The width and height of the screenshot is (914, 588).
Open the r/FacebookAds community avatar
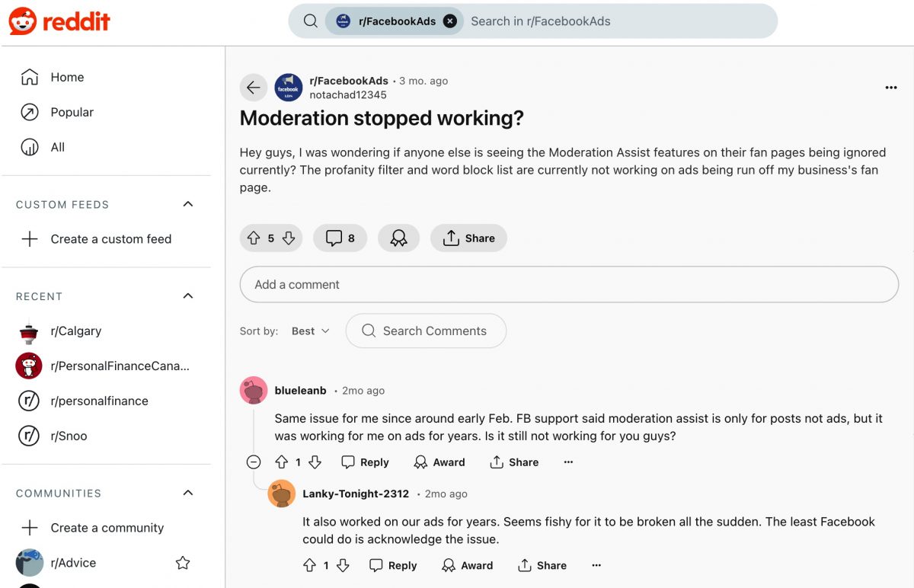pos(289,88)
